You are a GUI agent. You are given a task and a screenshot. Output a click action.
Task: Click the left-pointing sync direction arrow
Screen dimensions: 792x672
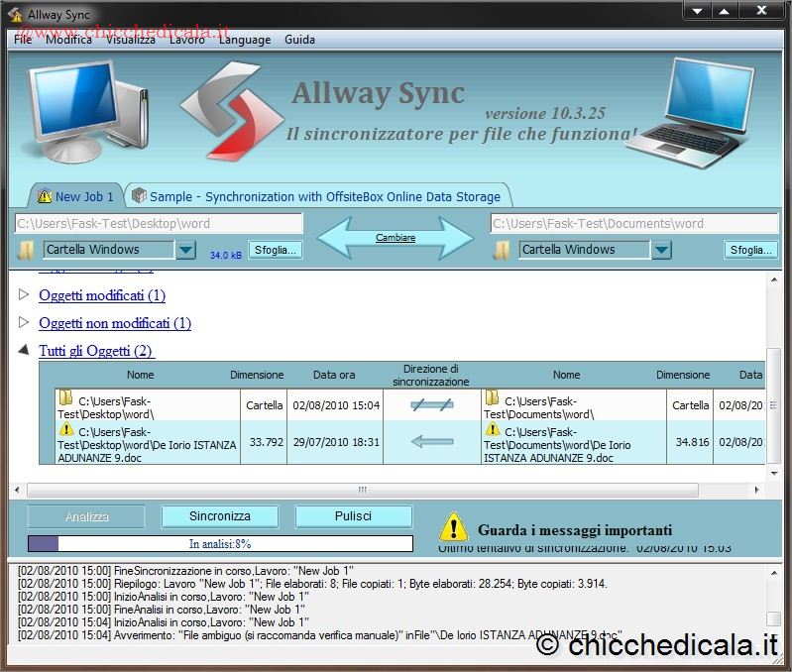point(431,442)
